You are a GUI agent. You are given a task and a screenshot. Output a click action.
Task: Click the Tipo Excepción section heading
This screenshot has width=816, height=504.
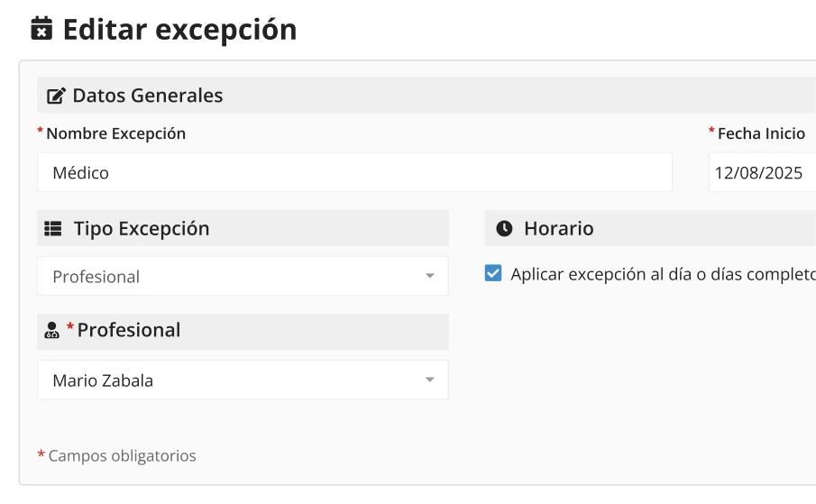point(142,229)
